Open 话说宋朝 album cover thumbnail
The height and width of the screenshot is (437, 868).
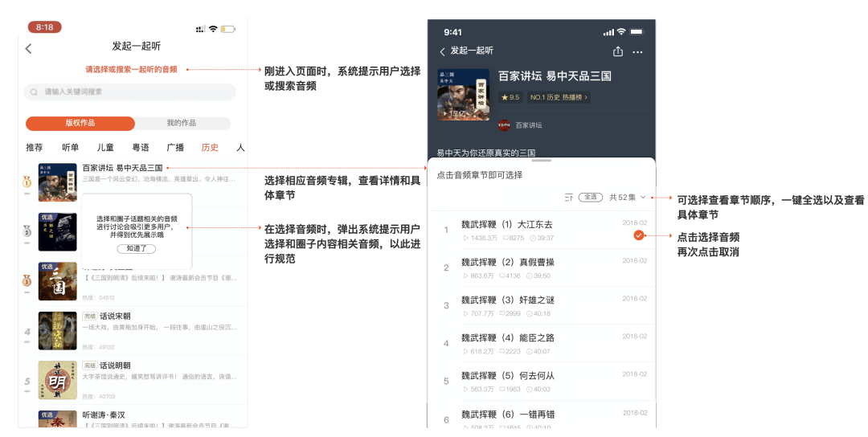[58, 331]
